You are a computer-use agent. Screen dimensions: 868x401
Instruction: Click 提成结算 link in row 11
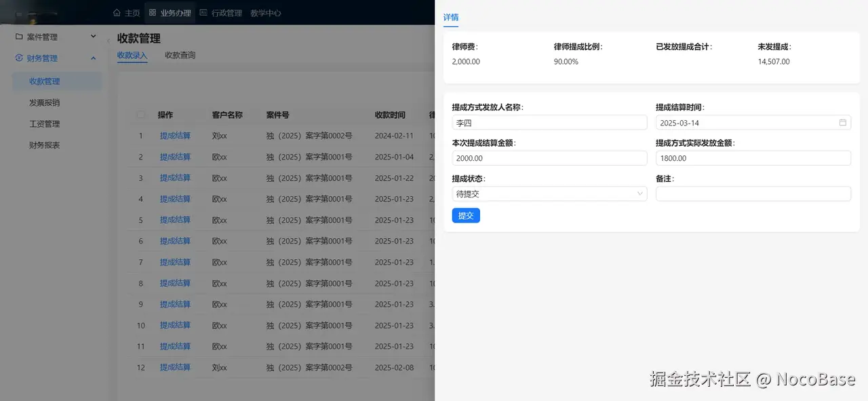point(175,346)
